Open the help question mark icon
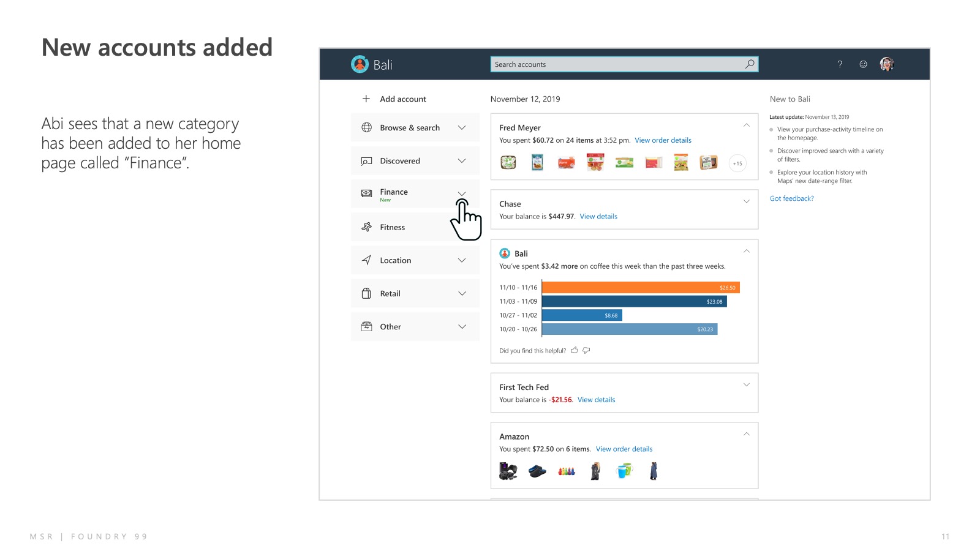The height and width of the screenshot is (551, 980). click(840, 64)
